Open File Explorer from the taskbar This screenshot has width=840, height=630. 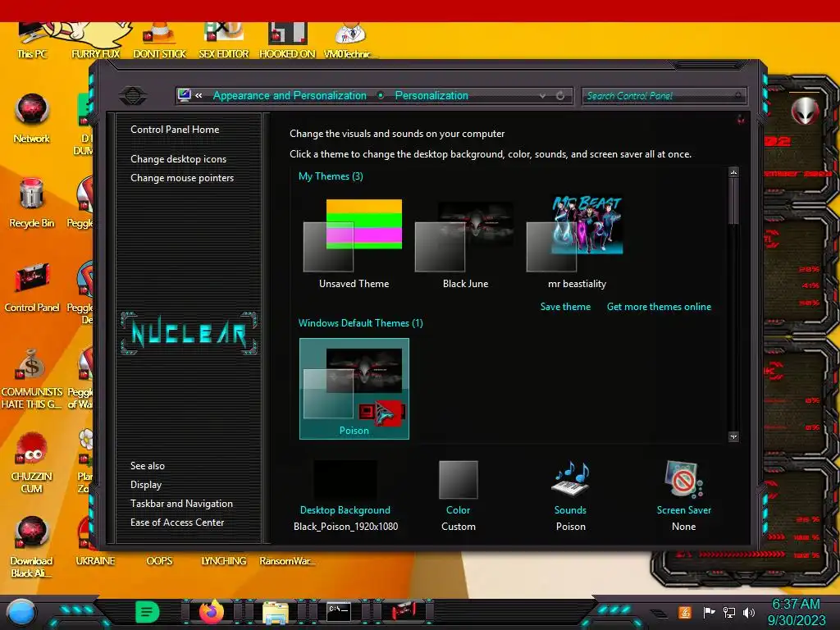click(276, 612)
